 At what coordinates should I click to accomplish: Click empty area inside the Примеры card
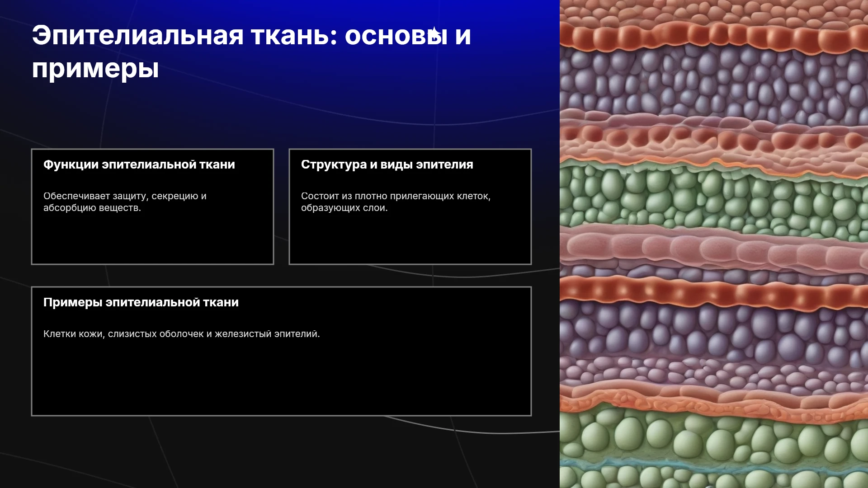[x=281, y=380]
